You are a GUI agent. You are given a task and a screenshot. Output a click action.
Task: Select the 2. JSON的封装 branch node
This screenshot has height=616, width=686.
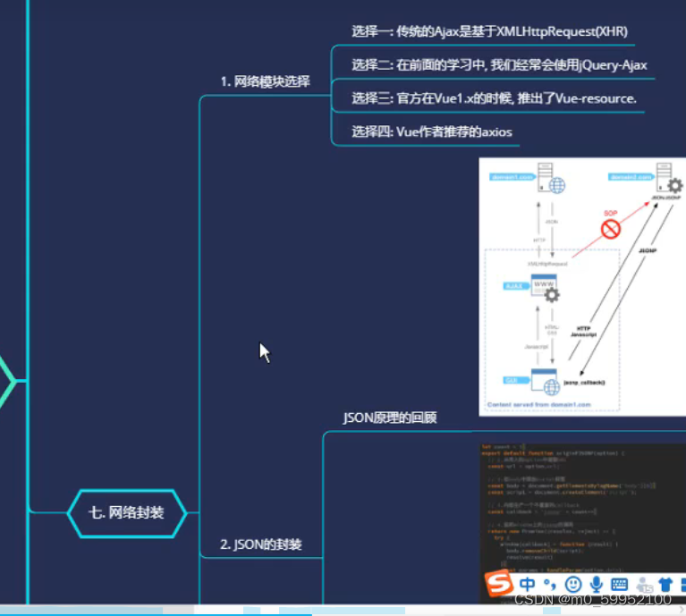click(x=261, y=544)
